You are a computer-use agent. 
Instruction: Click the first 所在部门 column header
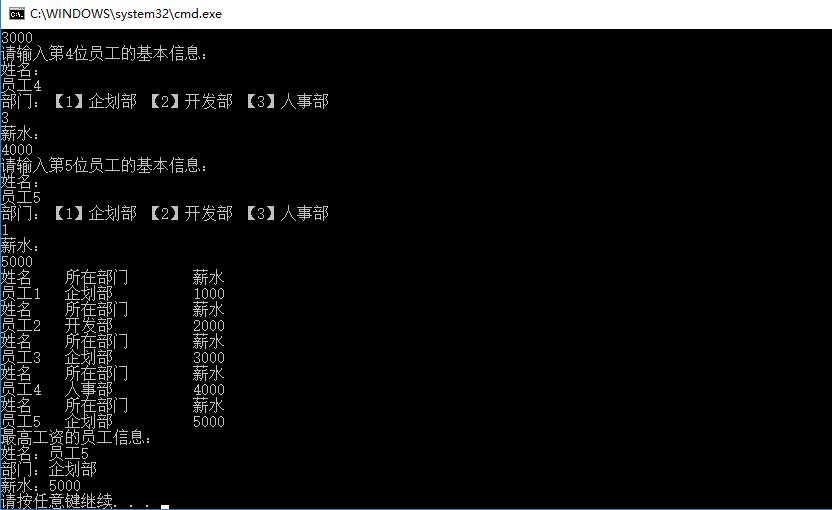(97, 277)
